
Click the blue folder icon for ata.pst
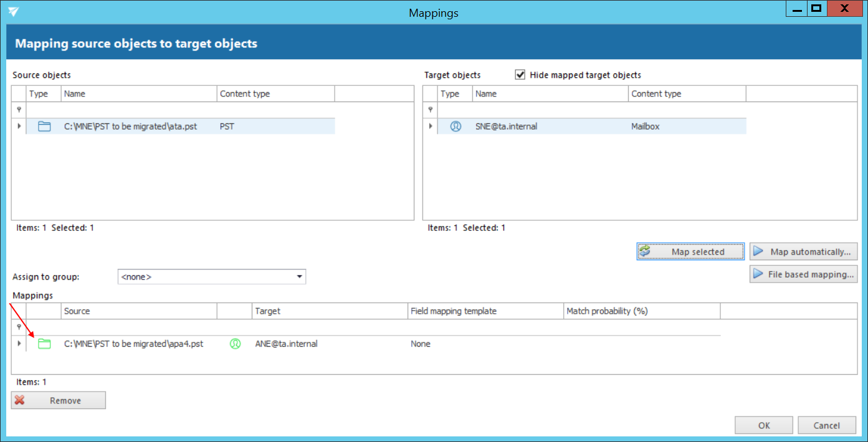click(44, 126)
